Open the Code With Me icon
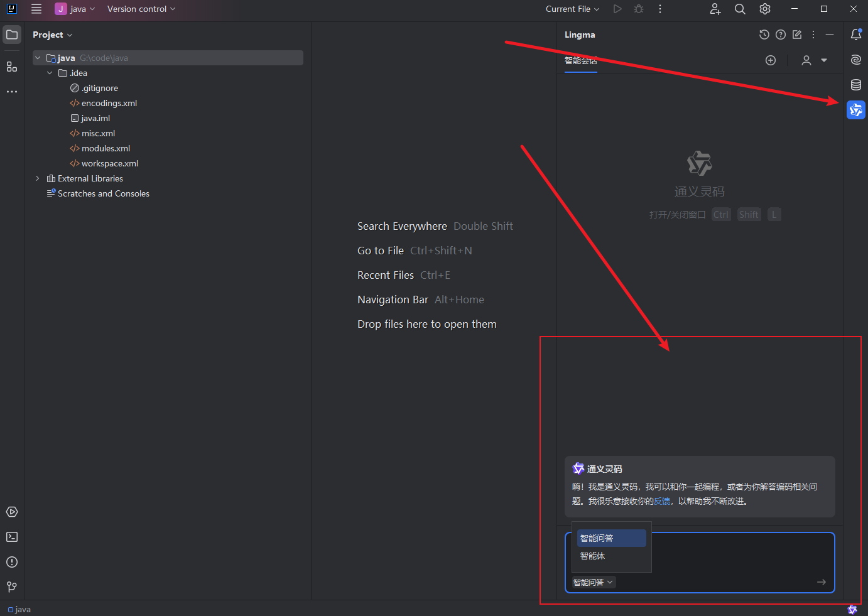This screenshot has height=616, width=868. [715, 9]
